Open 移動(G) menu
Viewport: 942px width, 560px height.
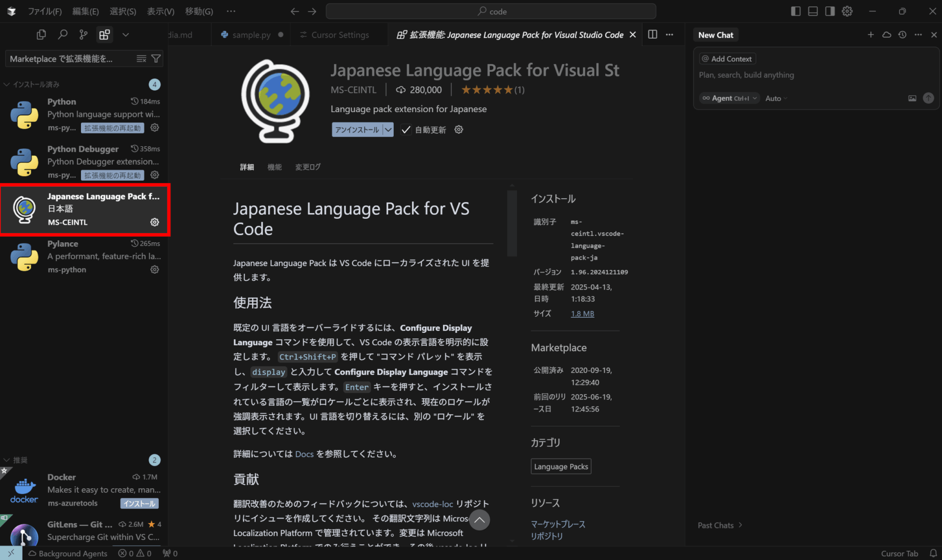199,11
